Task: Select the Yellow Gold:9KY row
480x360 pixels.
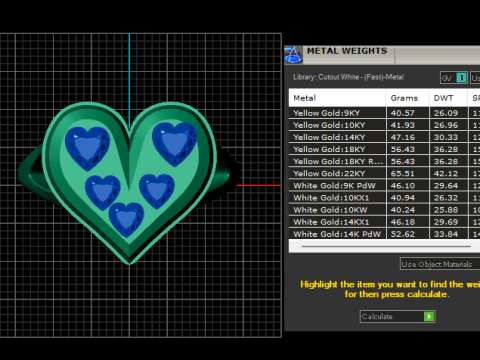Action: [x=384, y=113]
